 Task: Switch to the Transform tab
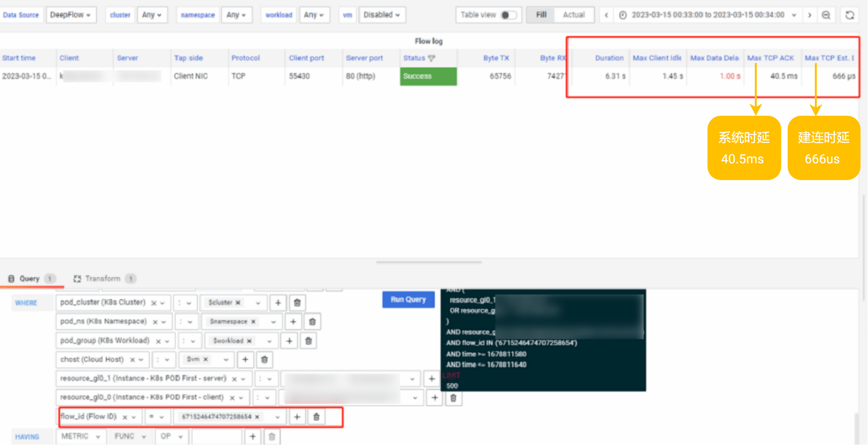point(103,278)
